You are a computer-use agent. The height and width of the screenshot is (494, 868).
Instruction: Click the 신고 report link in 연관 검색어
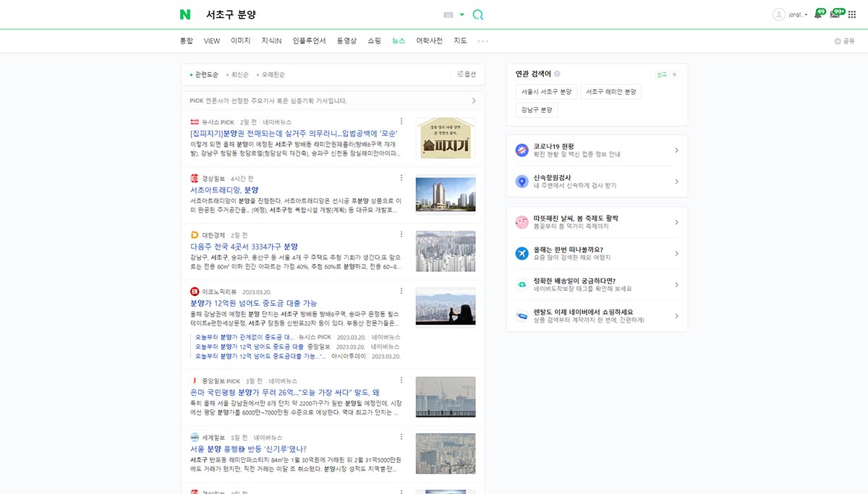662,74
